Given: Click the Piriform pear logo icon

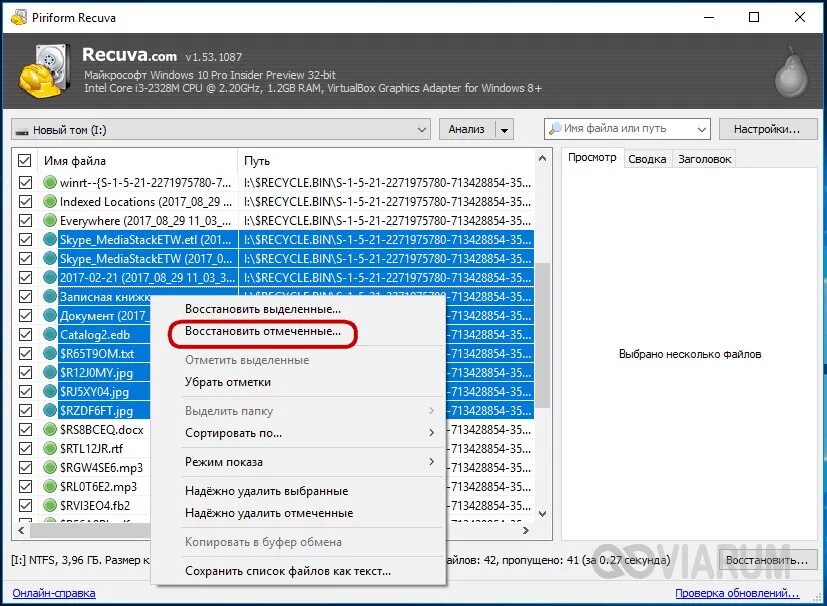Looking at the screenshot, I should tap(791, 73).
